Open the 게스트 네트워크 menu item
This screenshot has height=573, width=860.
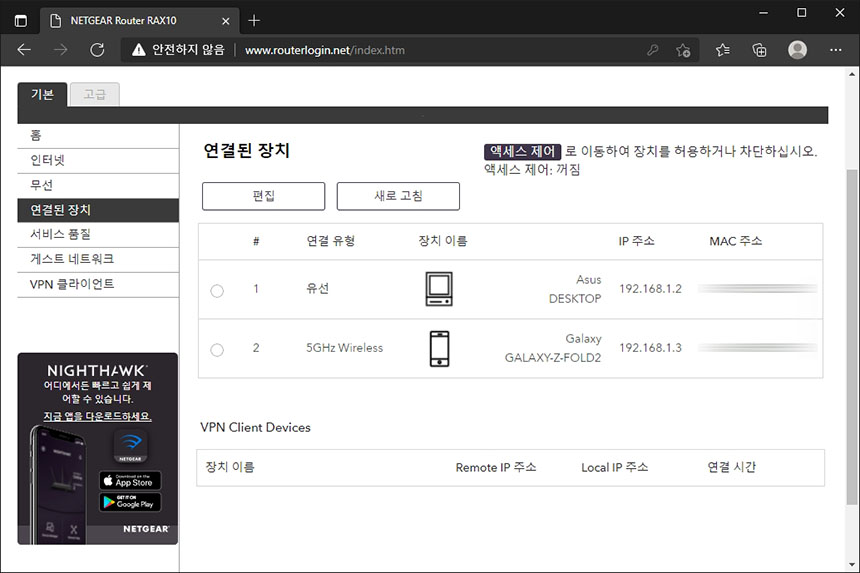pyautogui.click(x=98, y=259)
